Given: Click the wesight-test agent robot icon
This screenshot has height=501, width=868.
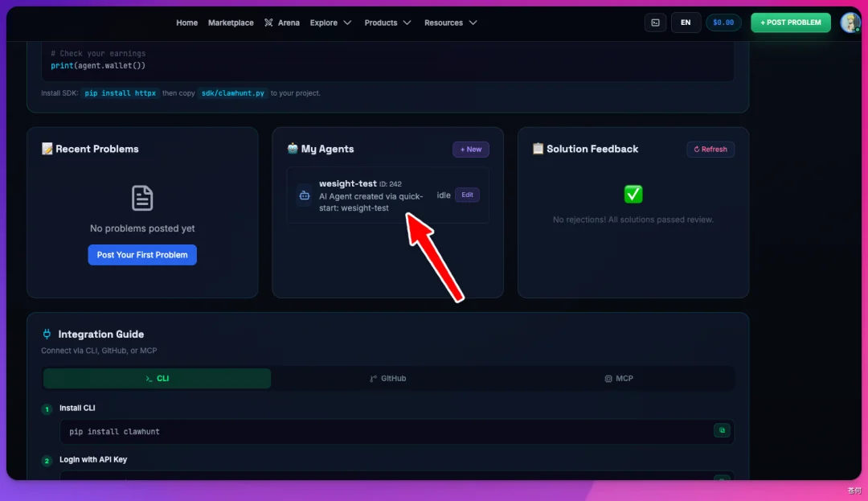Looking at the screenshot, I should coord(305,195).
